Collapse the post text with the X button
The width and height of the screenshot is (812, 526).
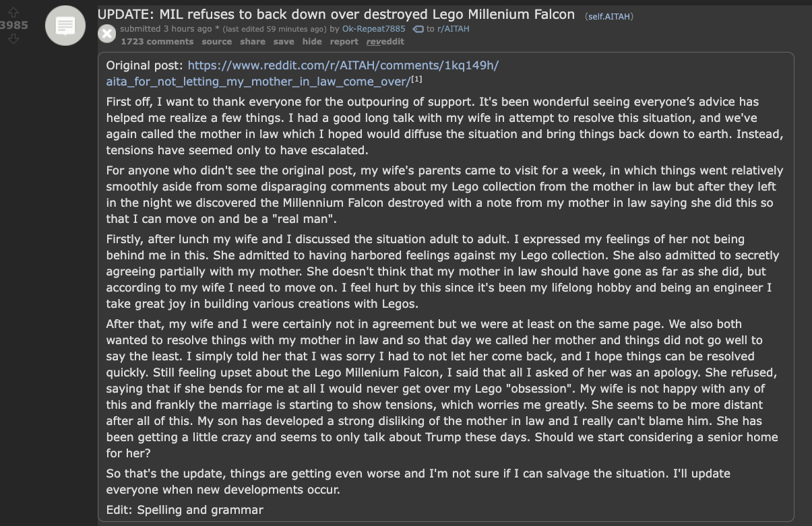click(x=107, y=34)
